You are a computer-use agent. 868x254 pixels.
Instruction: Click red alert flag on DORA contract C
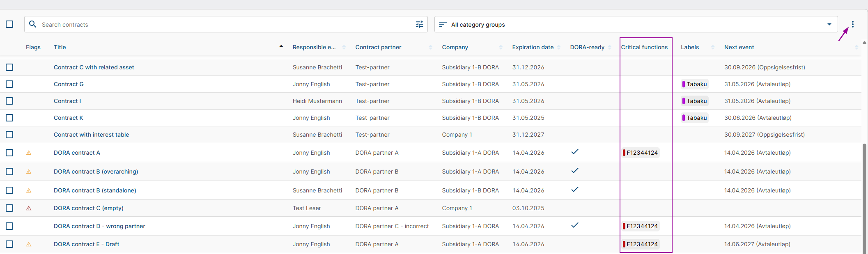(x=29, y=208)
